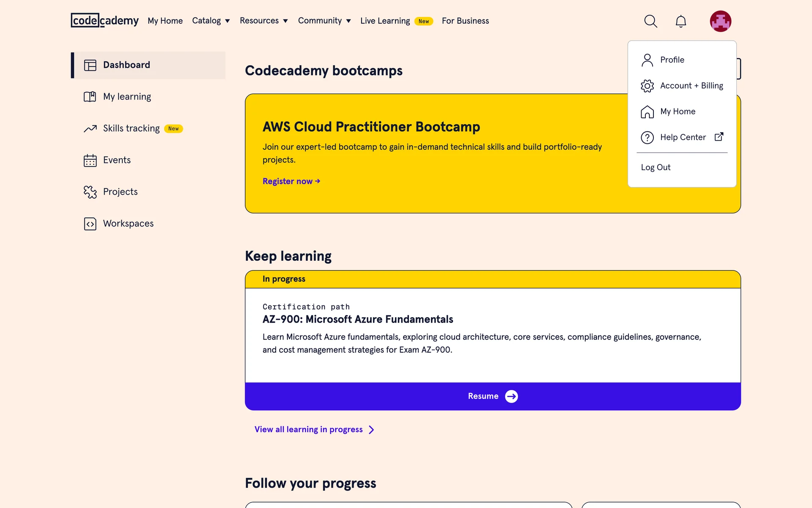The image size is (812, 508).
Task: Open the Events calendar page
Action: tap(116, 160)
